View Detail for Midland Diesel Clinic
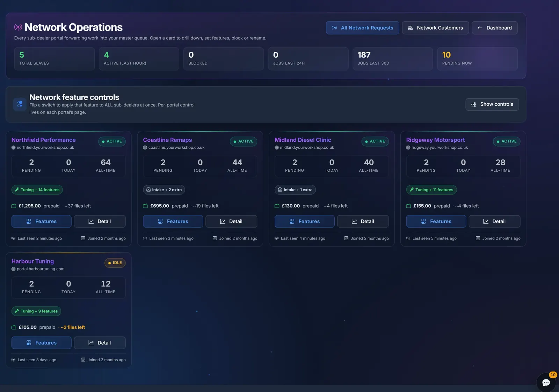This screenshot has height=392, width=559. click(363, 221)
